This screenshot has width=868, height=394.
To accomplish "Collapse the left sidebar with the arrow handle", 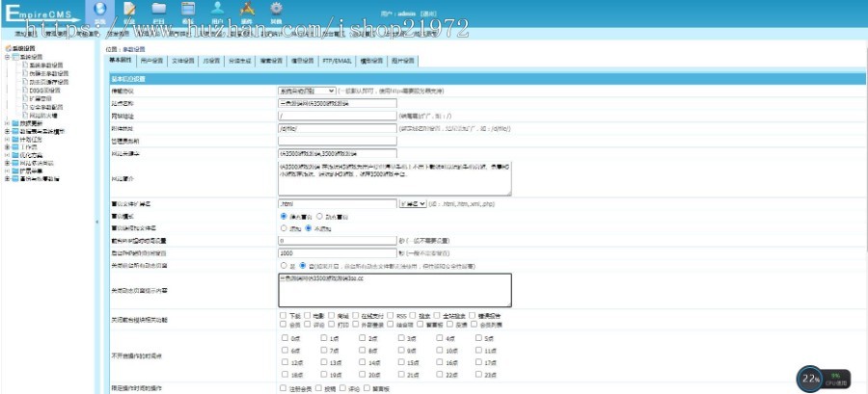I will (x=96, y=222).
